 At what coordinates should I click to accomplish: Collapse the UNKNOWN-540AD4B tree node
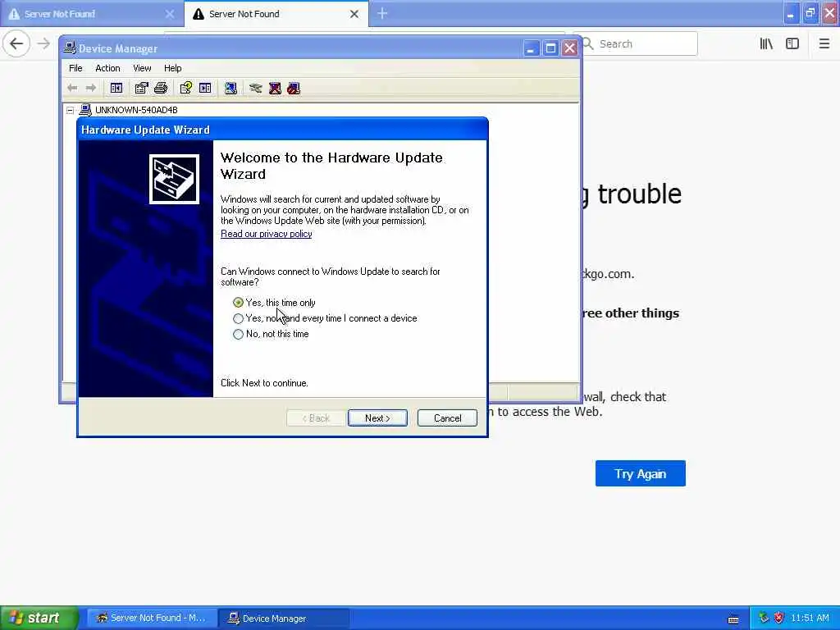71,111
